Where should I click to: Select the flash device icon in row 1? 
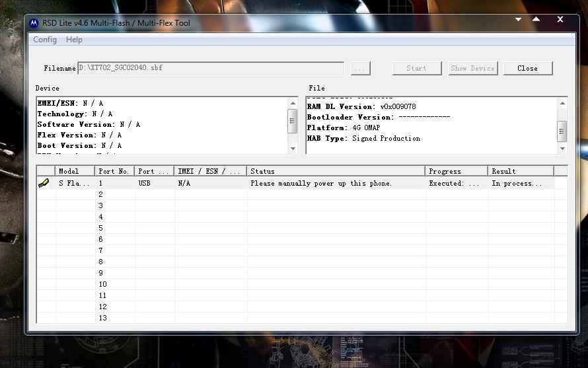point(44,183)
